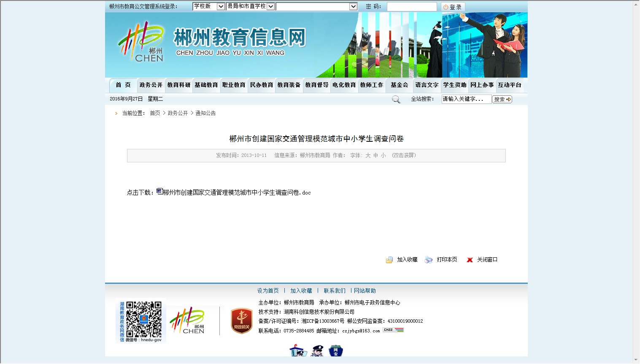Click the red 党政机关 badge icon

pyautogui.click(x=242, y=321)
